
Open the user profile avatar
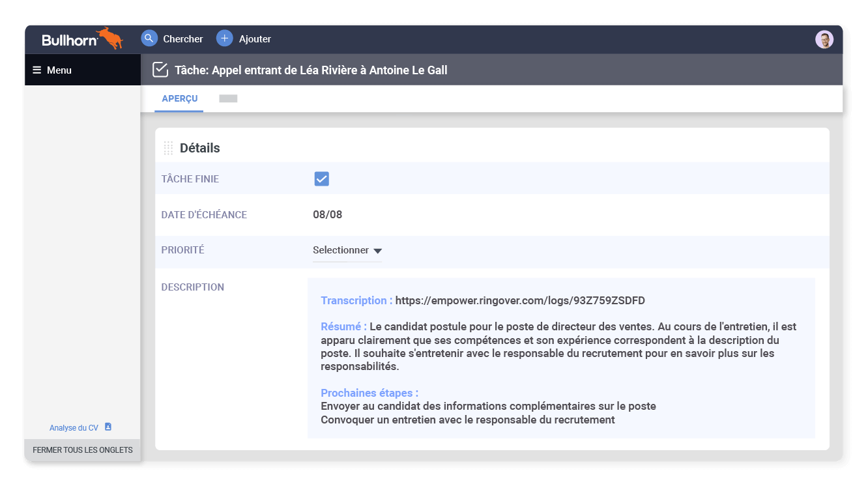[824, 39]
